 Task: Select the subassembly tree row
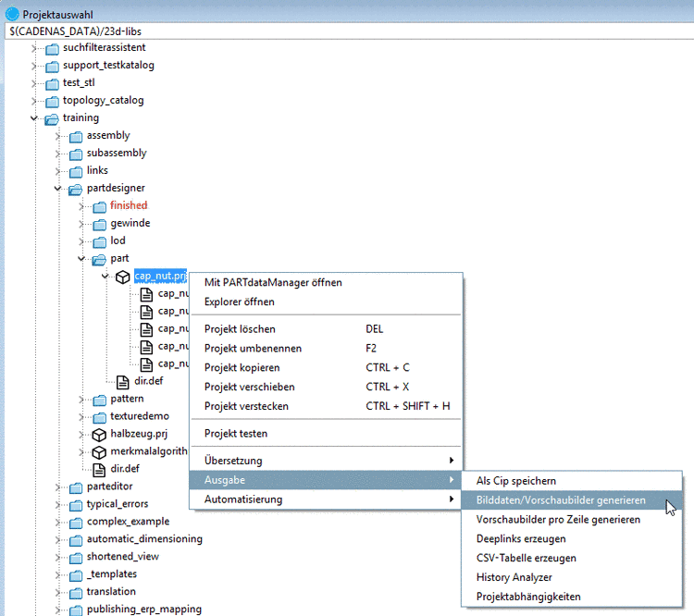117,154
